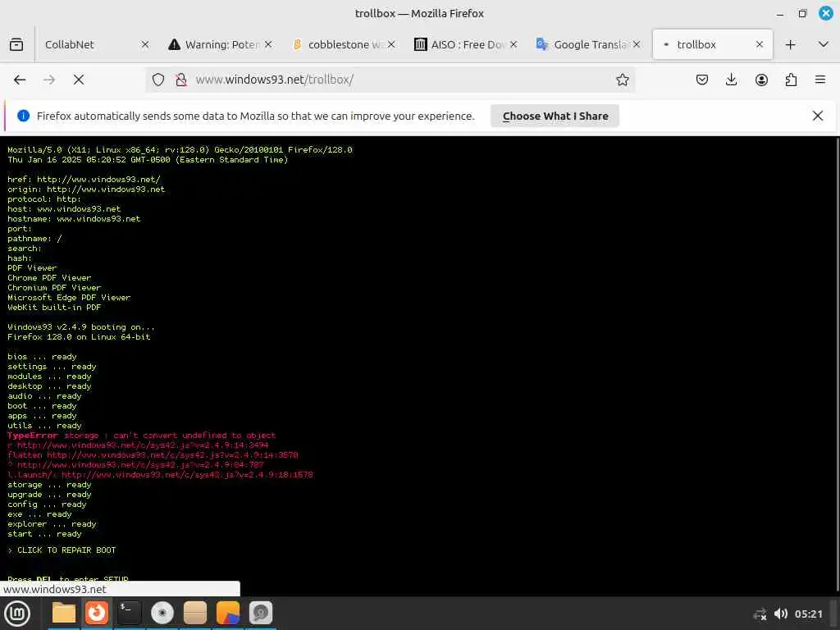Click the 'Windows93 v2.4.9 booting on...' line
Screen dimensions: 840x630
tap(81, 326)
